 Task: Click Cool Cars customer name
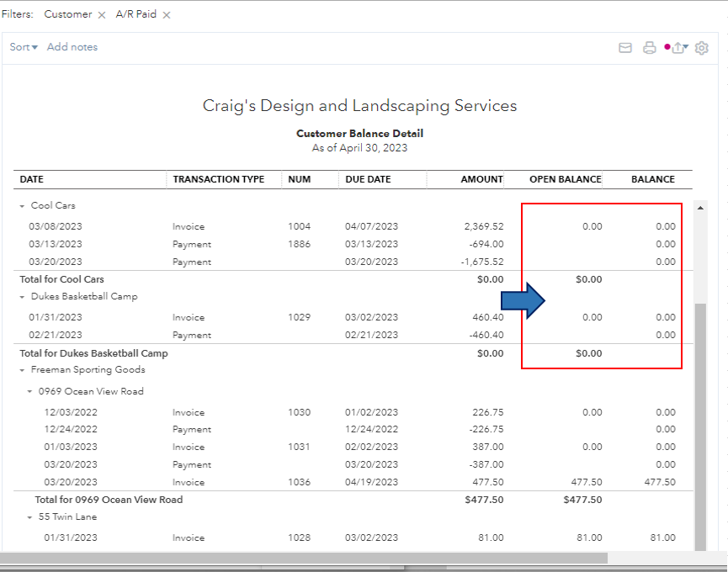pos(53,205)
